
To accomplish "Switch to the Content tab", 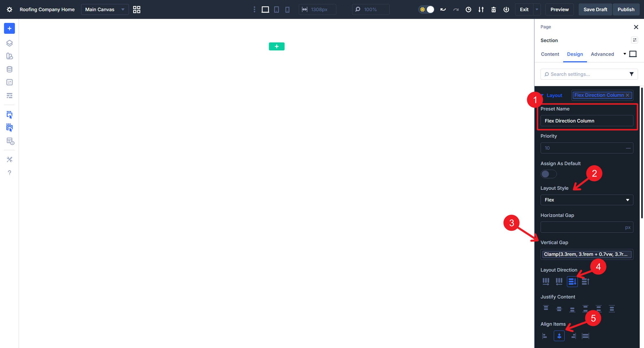I will point(549,54).
